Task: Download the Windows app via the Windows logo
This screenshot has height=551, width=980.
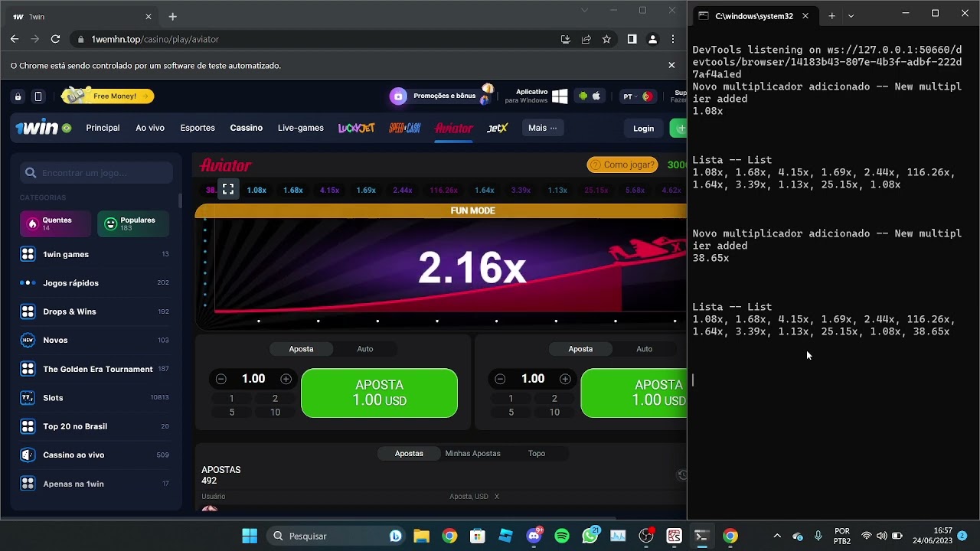Action: tap(560, 96)
